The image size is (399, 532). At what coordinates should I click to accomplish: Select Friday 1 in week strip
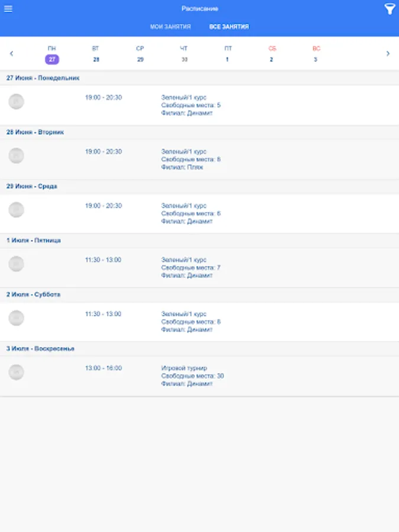tap(228, 54)
